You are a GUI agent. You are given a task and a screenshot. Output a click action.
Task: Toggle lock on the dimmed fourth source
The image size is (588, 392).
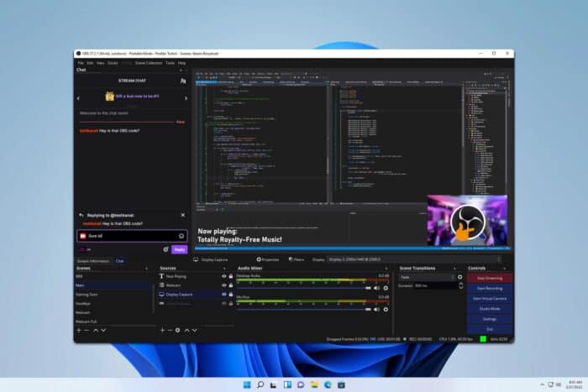pyautogui.click(x=231, y=303)
